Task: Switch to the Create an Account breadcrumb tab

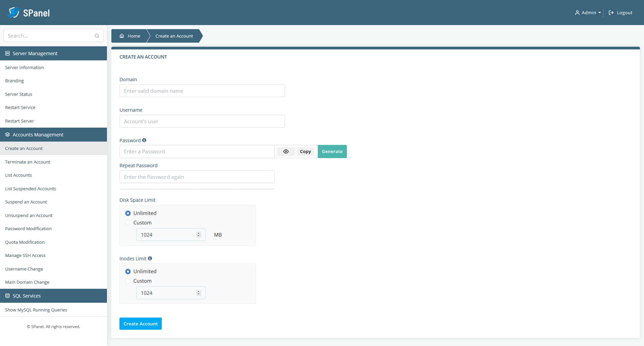Action: coord(174,36)
